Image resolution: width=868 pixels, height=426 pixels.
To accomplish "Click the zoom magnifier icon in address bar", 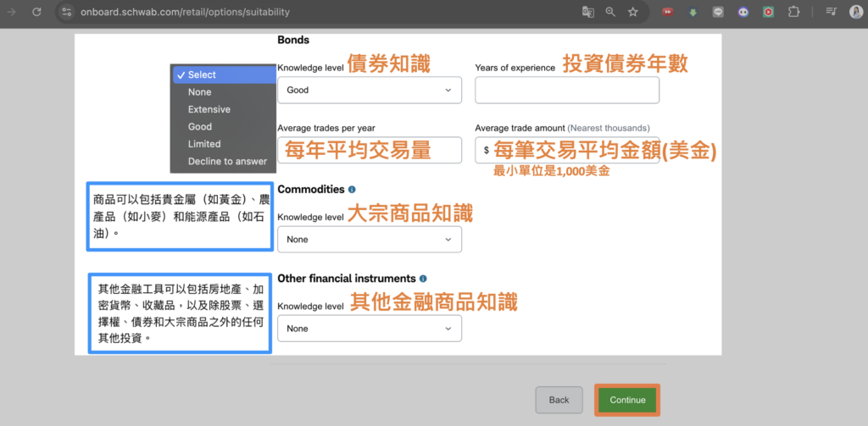I will point(610,12).
